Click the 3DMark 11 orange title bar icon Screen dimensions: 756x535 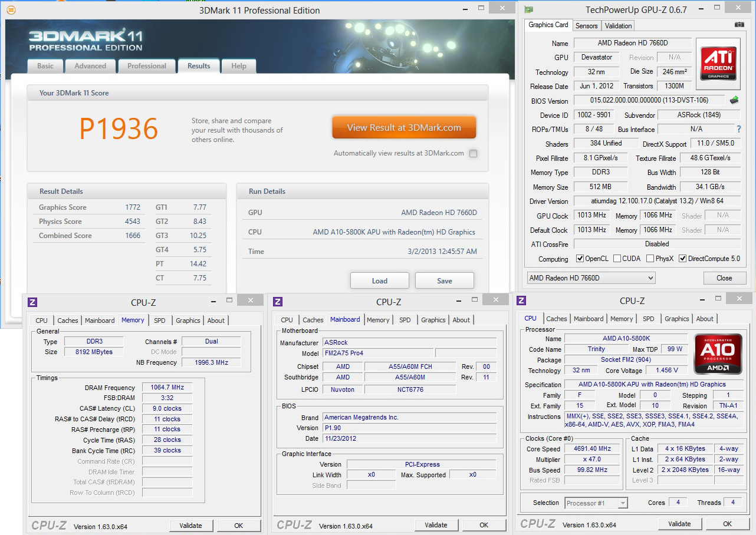pos(12,10)
